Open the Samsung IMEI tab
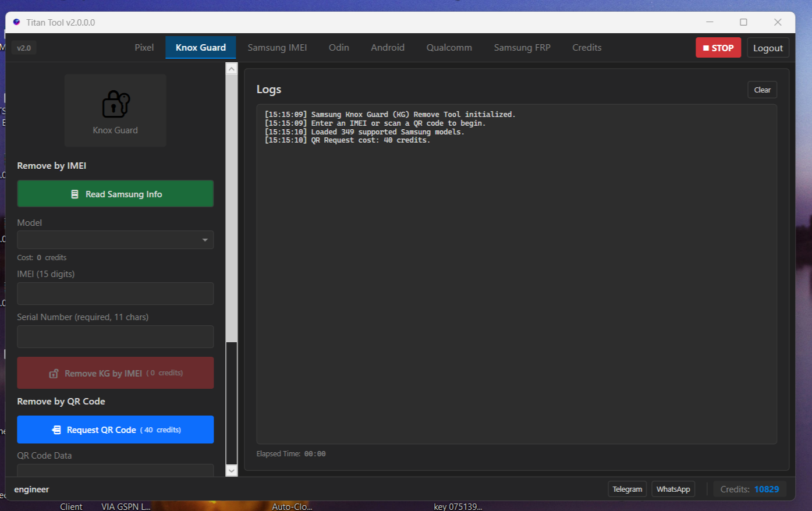This screenshot has width=812, height=511. tap(277, 48)
